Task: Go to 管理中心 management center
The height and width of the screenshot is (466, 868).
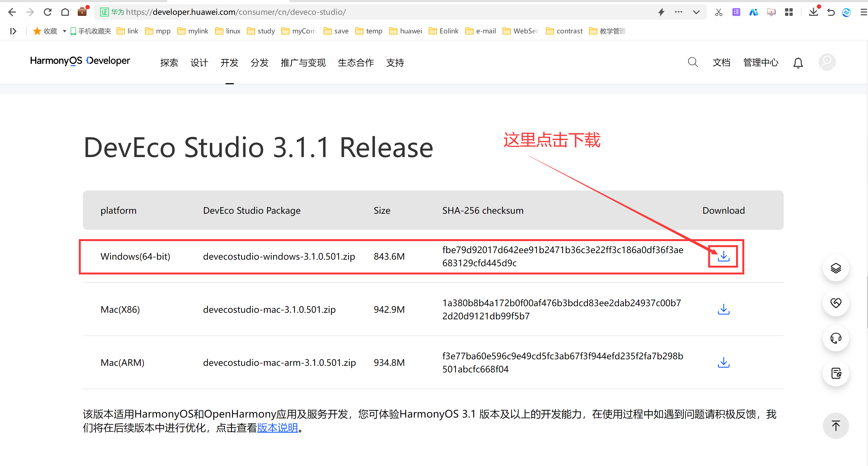Action: (x=760, y=63)
